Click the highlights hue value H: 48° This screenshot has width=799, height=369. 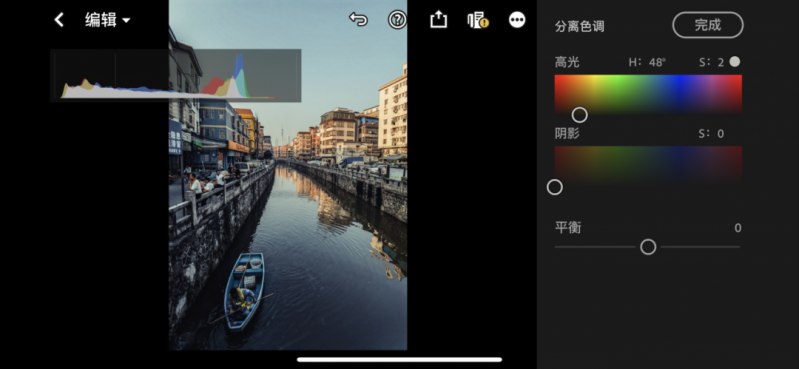point(647,63)
